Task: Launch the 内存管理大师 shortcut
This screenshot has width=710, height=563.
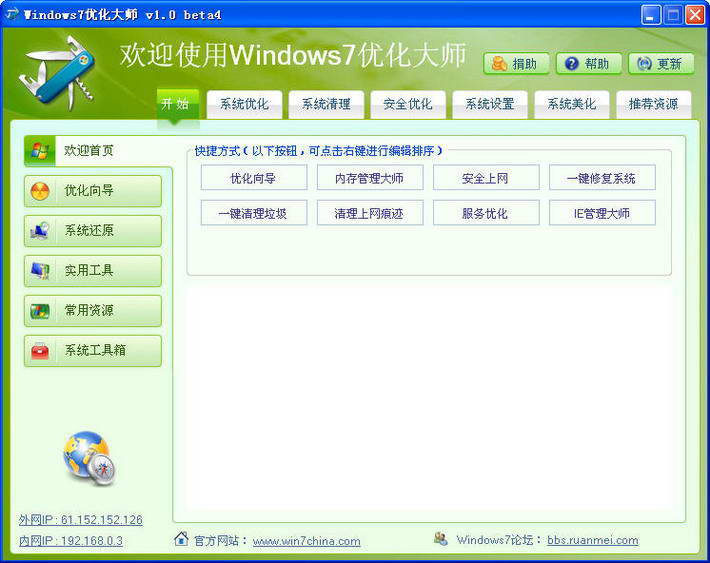Action: point(370,178)
